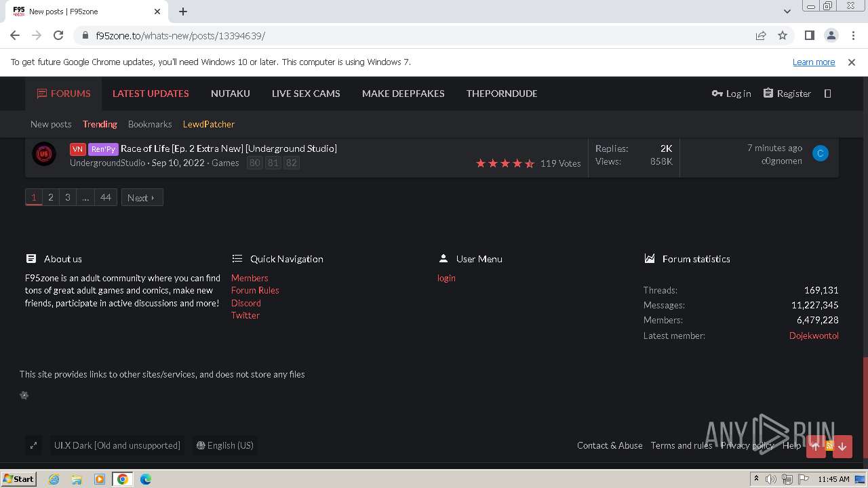
Task: Open the Terms and rules footer link
Action: pyautogui.click(x=682, y=445)
